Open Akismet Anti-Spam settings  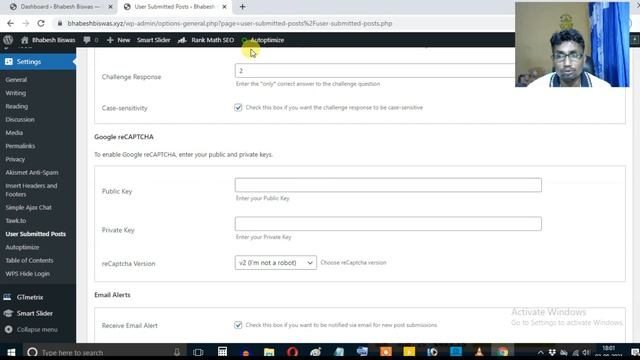[32, 172]
